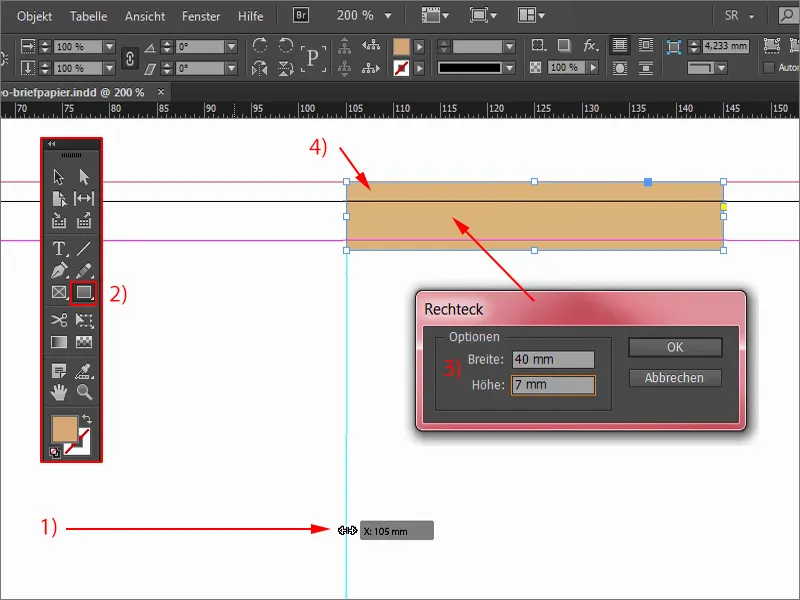The width and height of the screenshot is (800, 600).
Task: Open stroke style dropdown
Action: (x=509, y=68)
